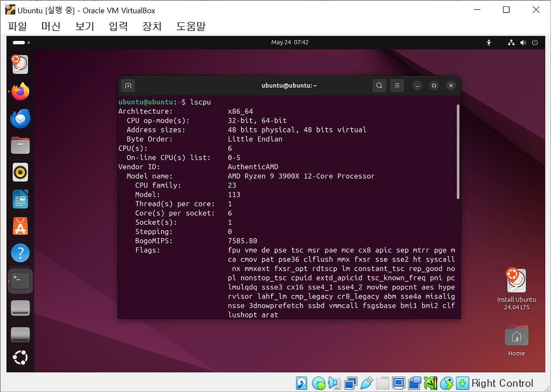Open the Files manager from the dock
The image size is (551, 392).
pos(20,145)
